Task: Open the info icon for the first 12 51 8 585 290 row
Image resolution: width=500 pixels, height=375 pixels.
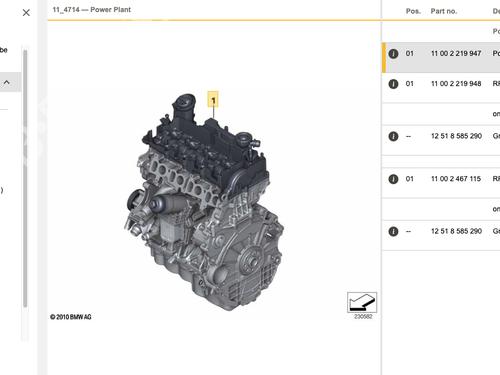Action: click(x=393, y=136)
